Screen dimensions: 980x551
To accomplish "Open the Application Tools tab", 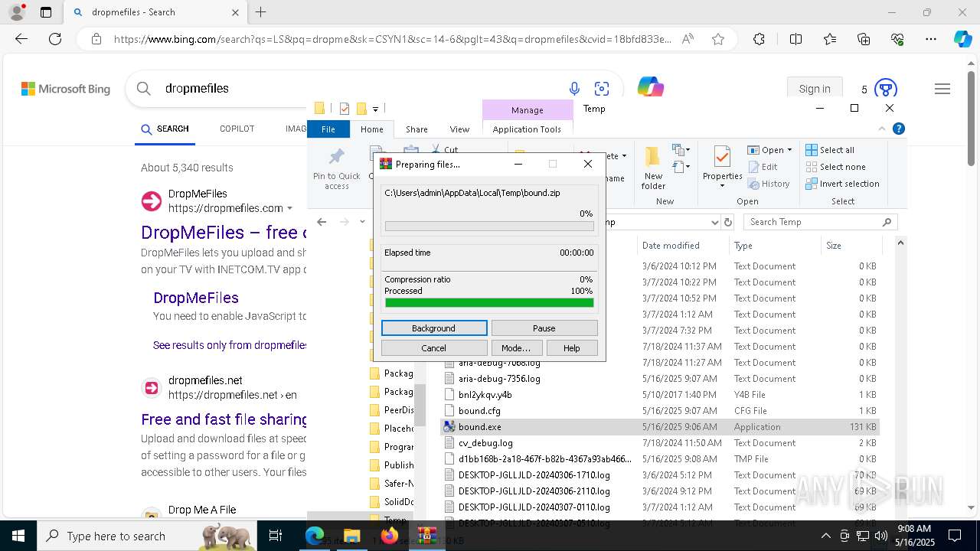I will [x=527, y=129].
